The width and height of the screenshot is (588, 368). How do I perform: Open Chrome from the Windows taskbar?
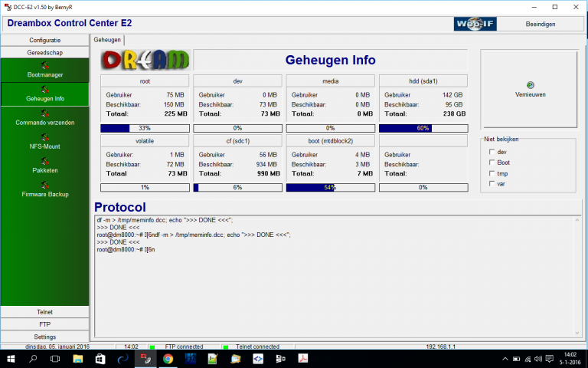tap(168, 359)
